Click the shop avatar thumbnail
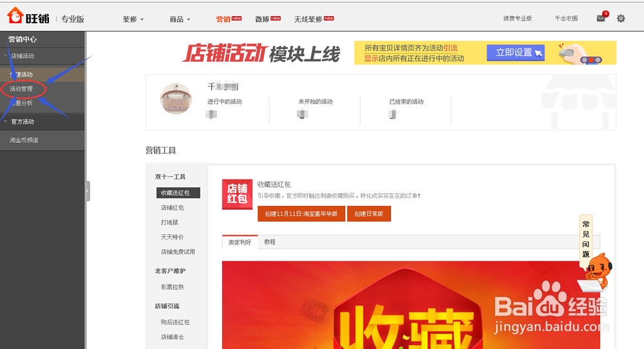The width and height of the screenshot is (644, 349). 176,98
